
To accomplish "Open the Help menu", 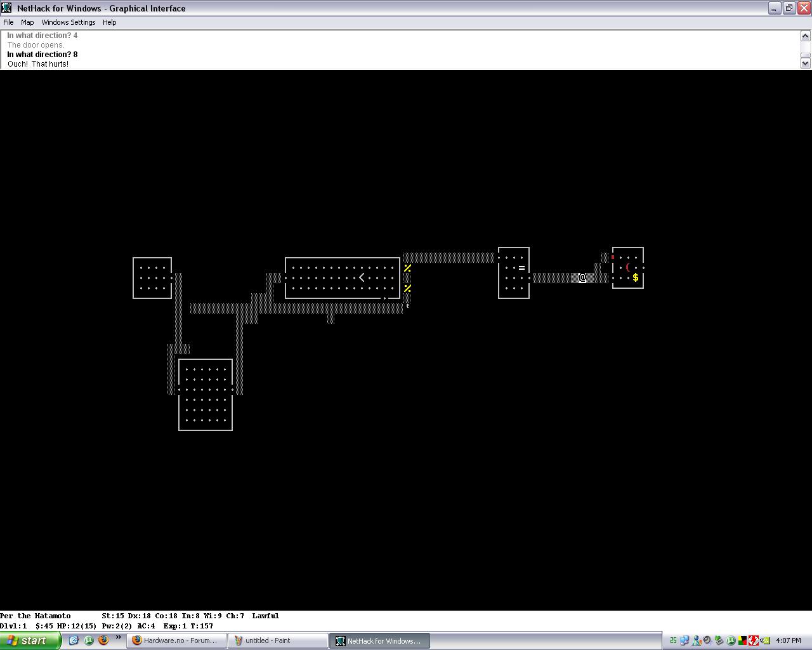I will [110, 22].
